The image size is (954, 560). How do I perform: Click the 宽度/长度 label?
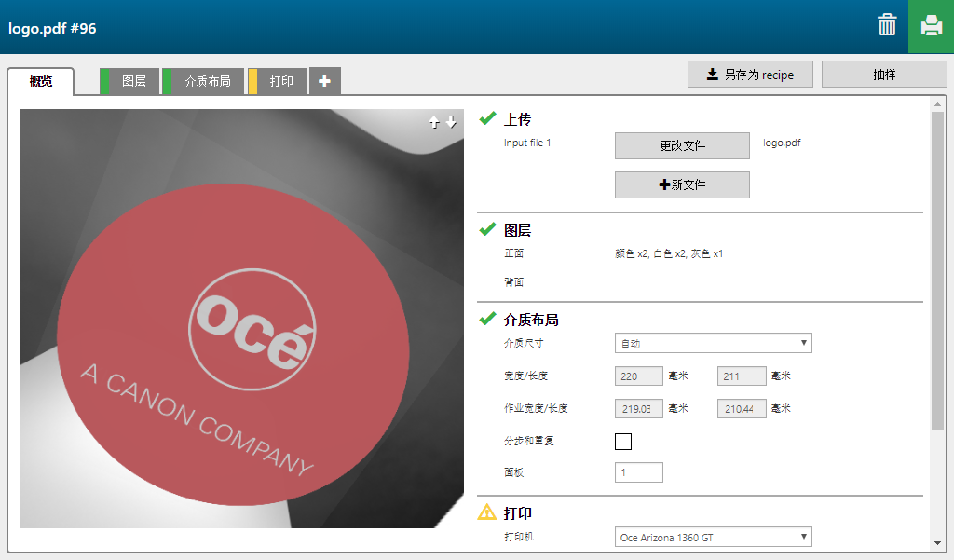[525, 376]
